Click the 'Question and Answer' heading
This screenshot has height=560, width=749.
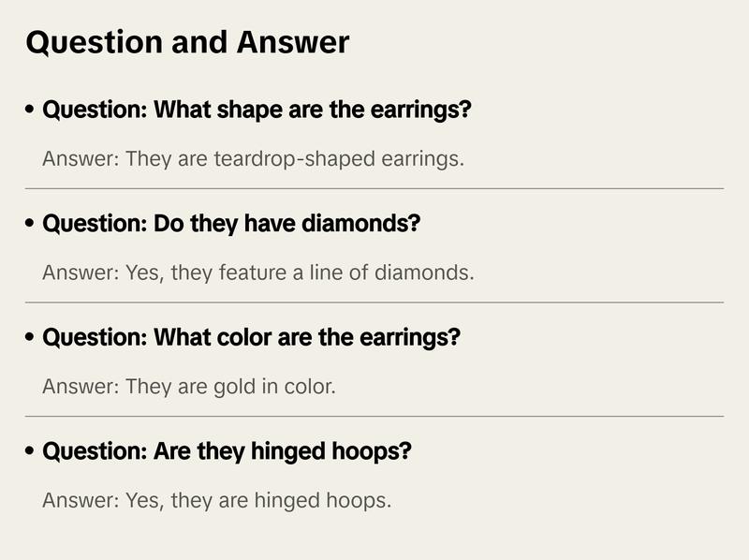click(x=187, y=42)
